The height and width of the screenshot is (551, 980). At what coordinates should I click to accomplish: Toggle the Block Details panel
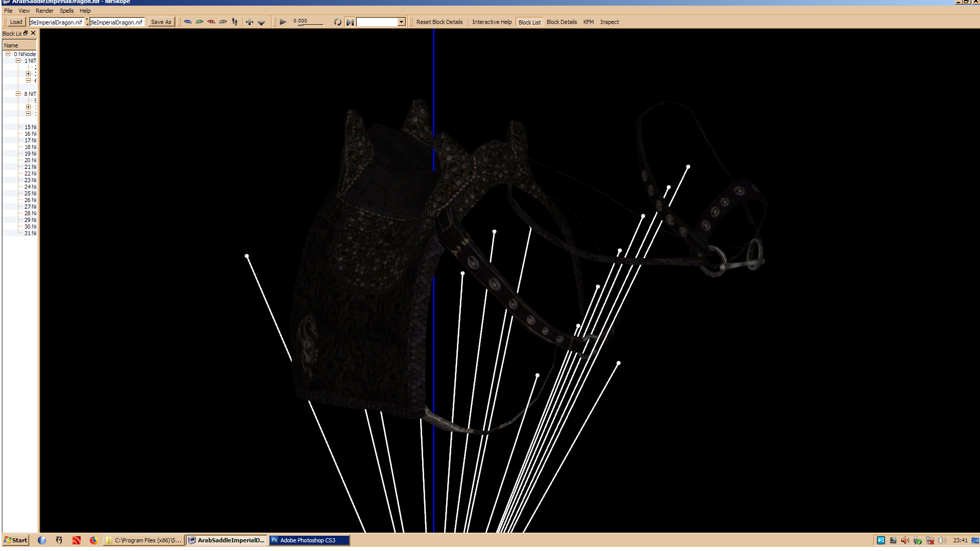click(561, 22)
